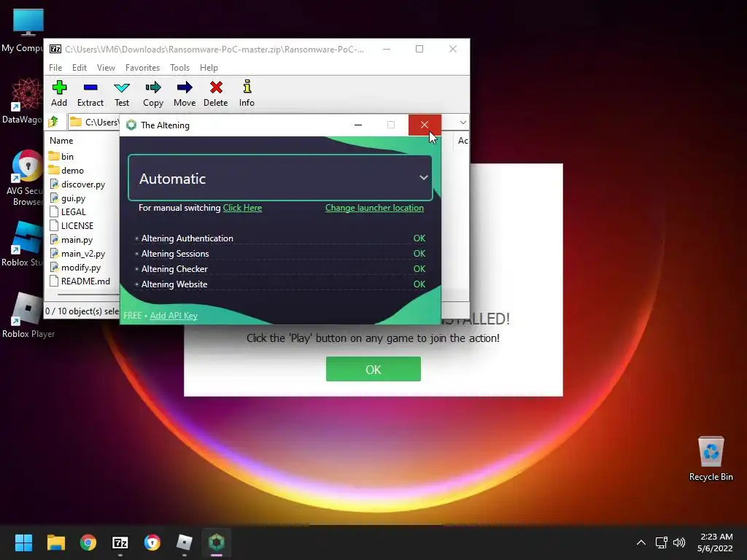
Task: Minimize The Altening window
Action: [358, 125]
